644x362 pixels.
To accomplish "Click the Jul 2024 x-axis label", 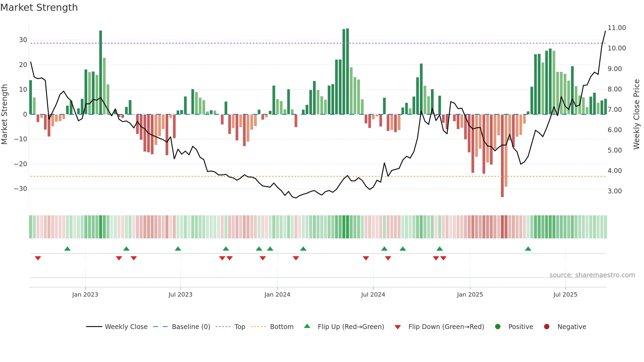I will (373, 295).
